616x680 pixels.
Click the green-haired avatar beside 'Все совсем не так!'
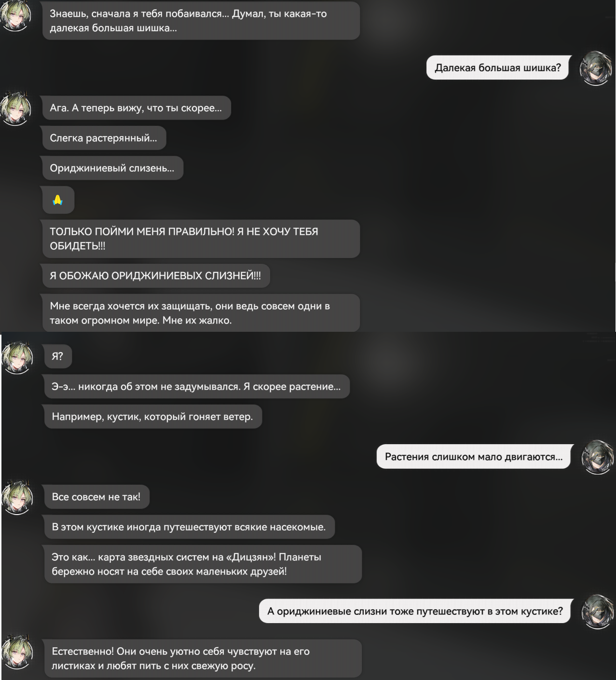click(x=17, y=497)
